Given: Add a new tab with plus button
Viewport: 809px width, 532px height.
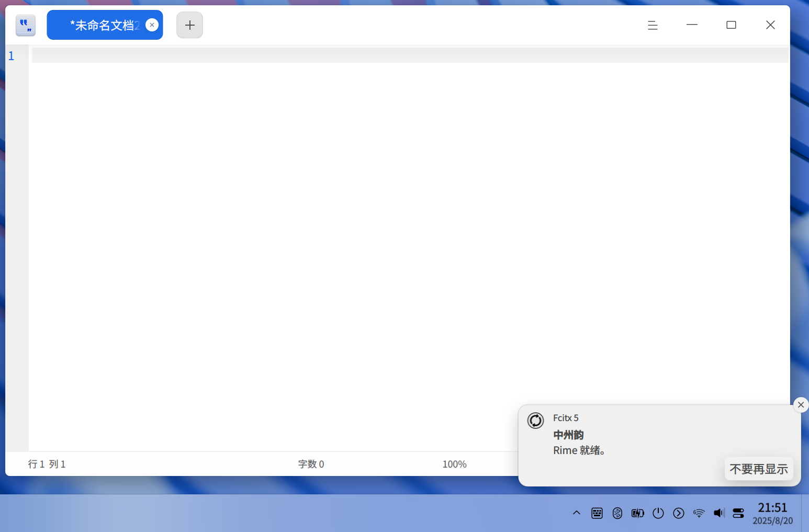Looking at the screenshot, I should (189, 25).
